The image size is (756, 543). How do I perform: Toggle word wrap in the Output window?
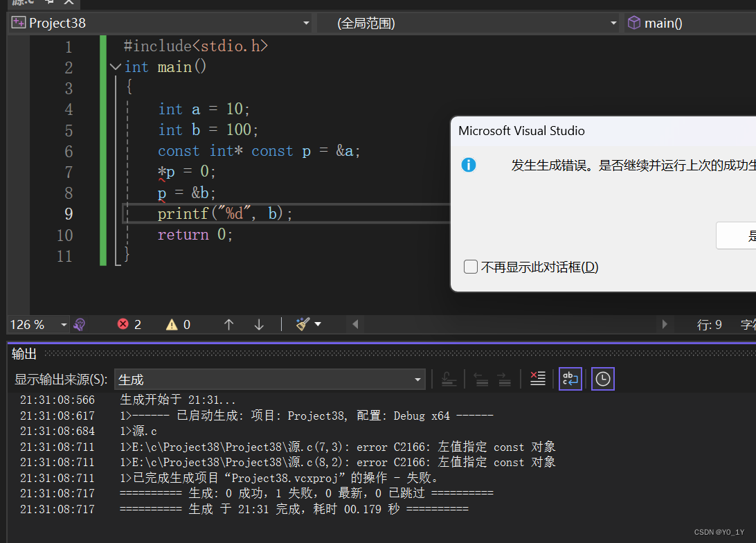coord(570,378)
